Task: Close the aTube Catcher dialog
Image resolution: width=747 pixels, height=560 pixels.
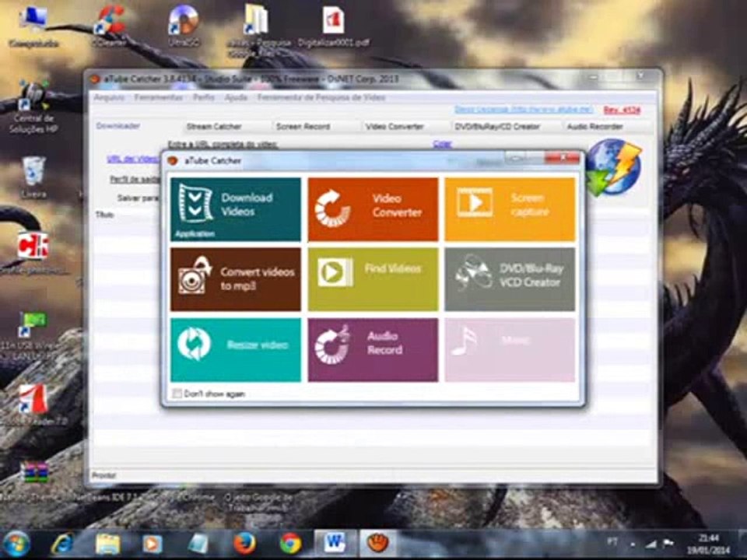Action: click(x=563, y=158)
